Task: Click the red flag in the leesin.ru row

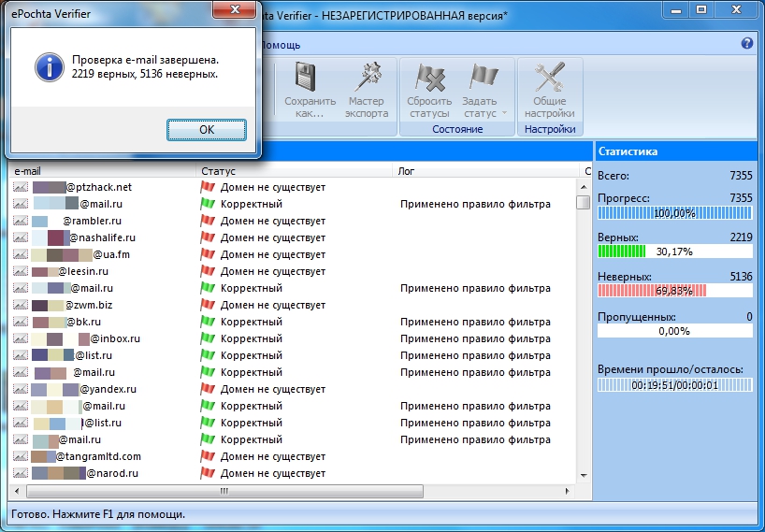Action: click(208, 271)
